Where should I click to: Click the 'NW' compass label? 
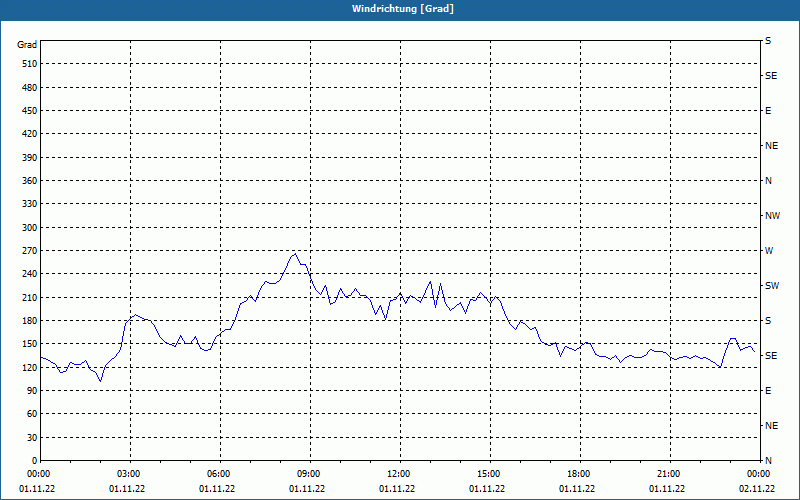tap(772, 216)
